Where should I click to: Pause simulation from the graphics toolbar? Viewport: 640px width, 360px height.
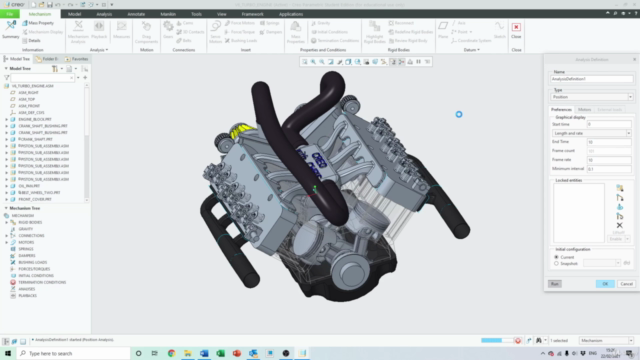418,62
